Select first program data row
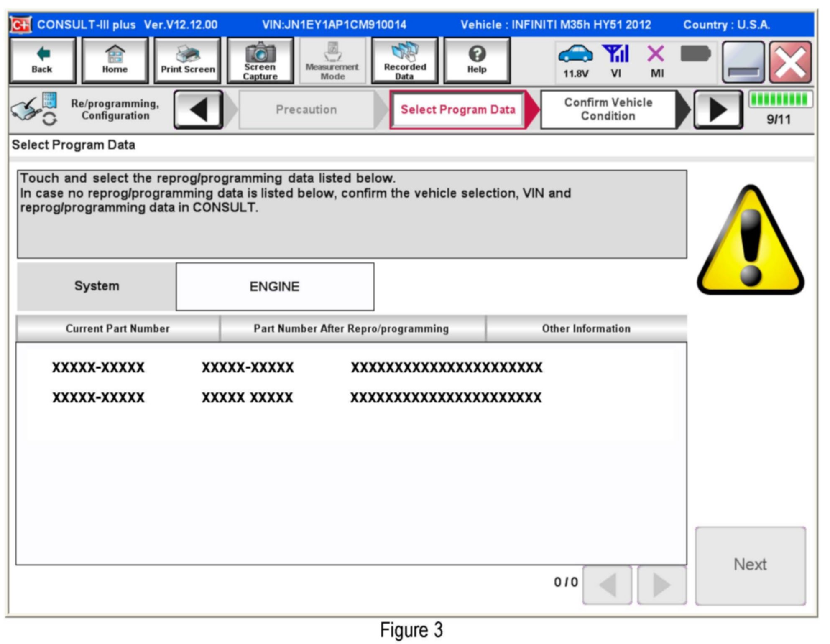The image size is (830, 644). [x=297, y=367]
